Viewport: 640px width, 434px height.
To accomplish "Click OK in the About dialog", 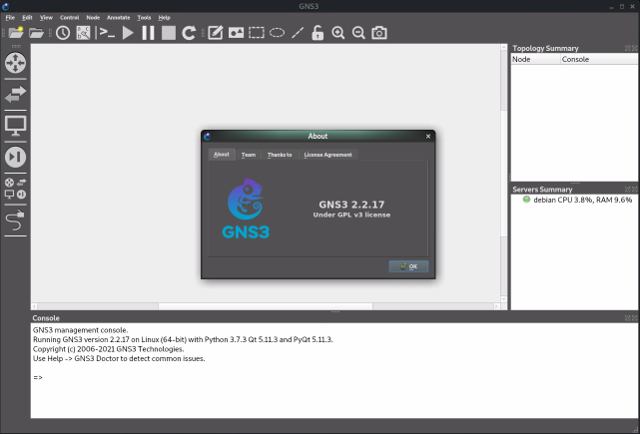I will (x=409, y=266).
